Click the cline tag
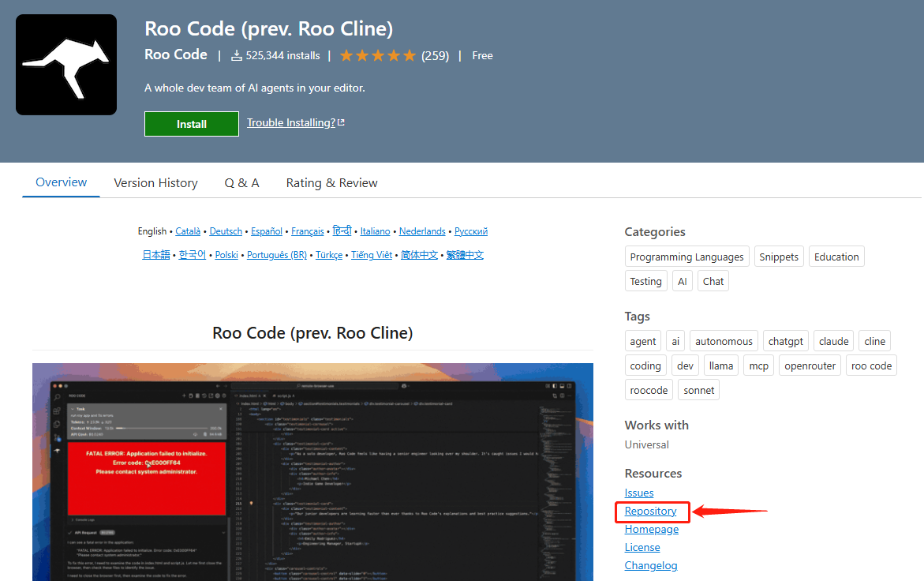924x581 pixels. (874, 341)
